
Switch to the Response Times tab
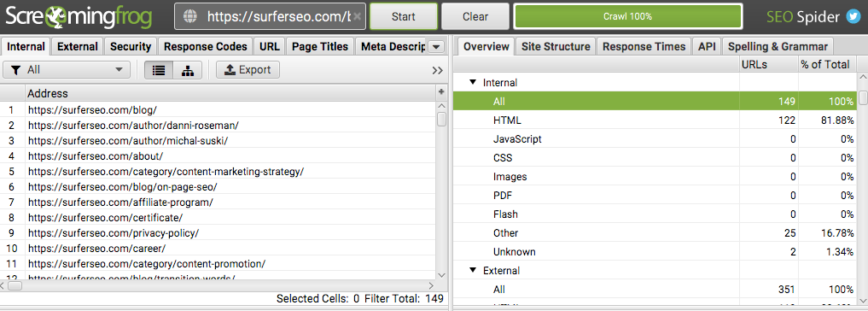pos(644,47)
